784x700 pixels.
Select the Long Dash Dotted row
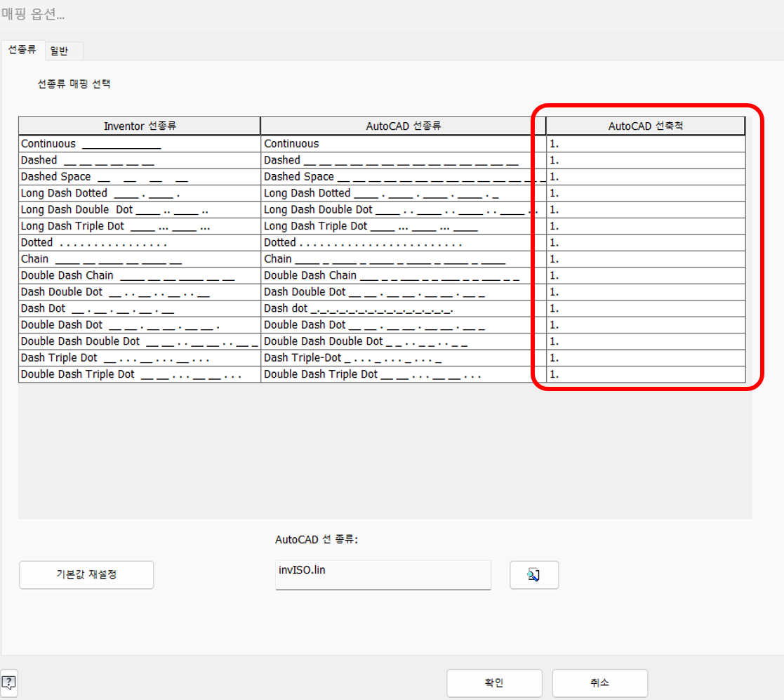pos(139,192)
